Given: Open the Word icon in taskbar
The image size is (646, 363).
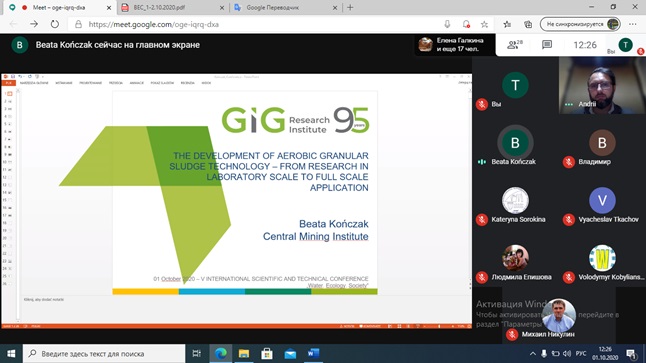Looking at the screenshot, I should 313,354.
